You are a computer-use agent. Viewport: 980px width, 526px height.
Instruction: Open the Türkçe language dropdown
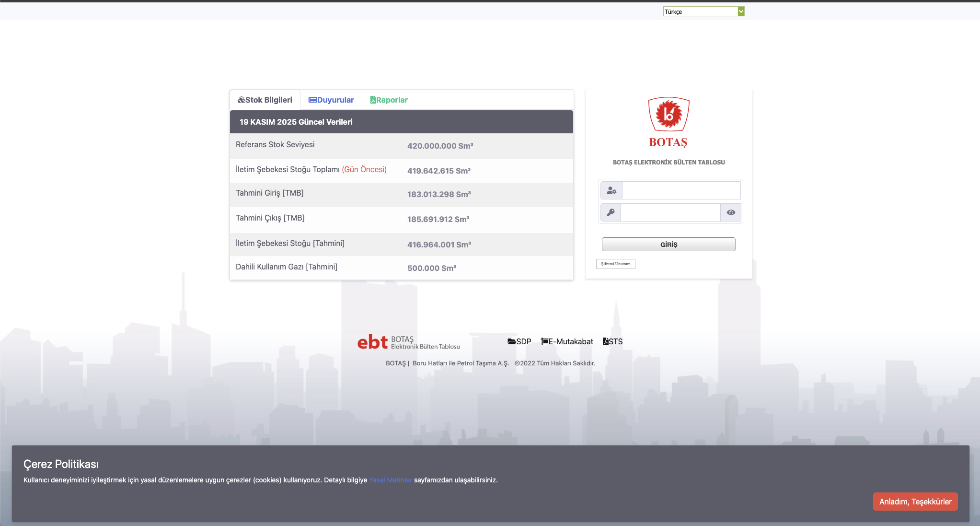tap(700, 12)
